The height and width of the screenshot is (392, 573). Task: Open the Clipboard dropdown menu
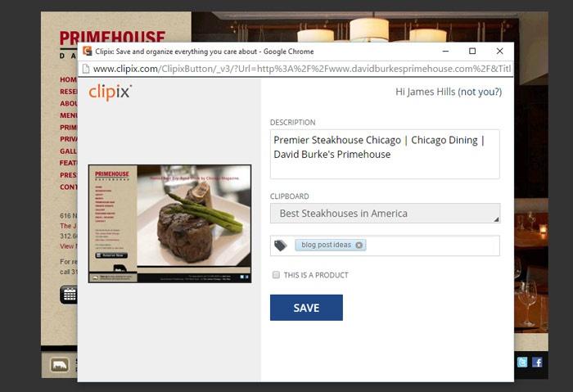tap(386, 214)
